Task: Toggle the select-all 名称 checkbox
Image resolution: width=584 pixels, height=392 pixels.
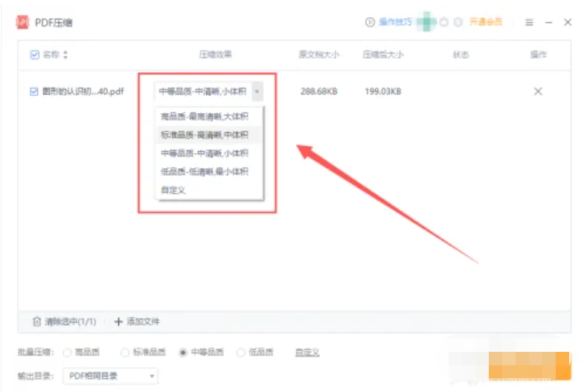Action: 34,55
